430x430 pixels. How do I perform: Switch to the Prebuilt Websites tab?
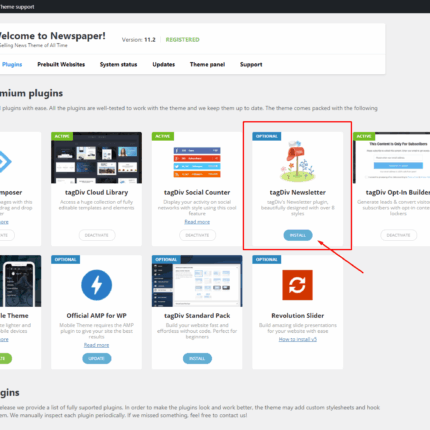click(x=61, y=64)
